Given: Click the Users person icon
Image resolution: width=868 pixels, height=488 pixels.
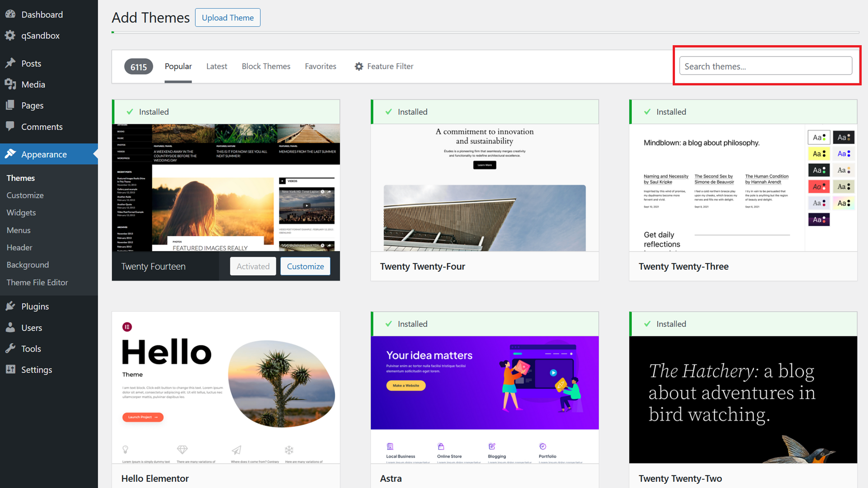Looking at the screenshot, I should (x=10, y=328).
